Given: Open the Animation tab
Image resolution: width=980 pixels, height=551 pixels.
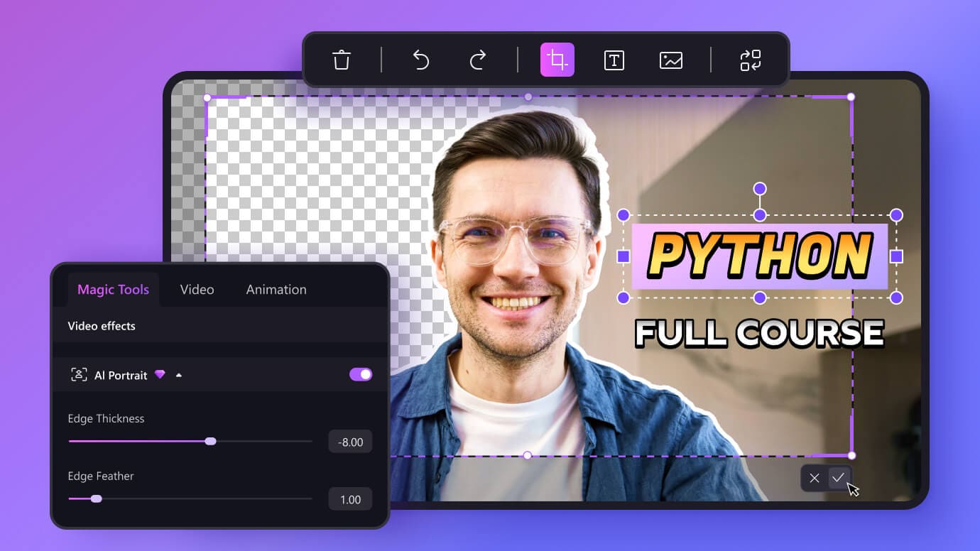Looking at the screenshot, I should pos(276,289).
